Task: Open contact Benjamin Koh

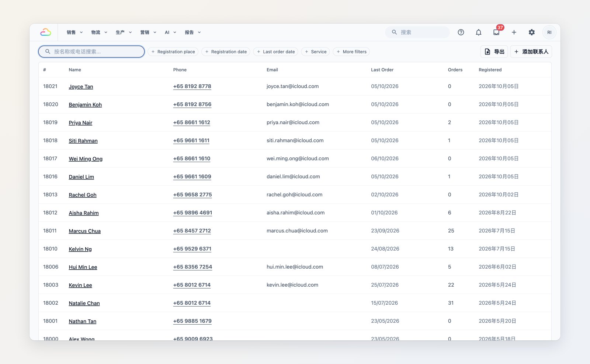Action: click(85, 105)
